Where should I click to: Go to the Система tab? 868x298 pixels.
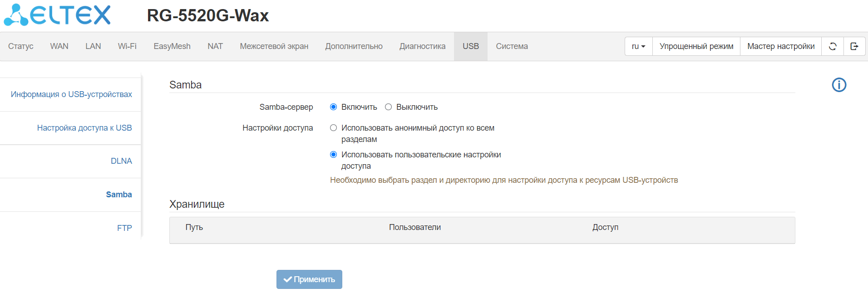[512, 46]
